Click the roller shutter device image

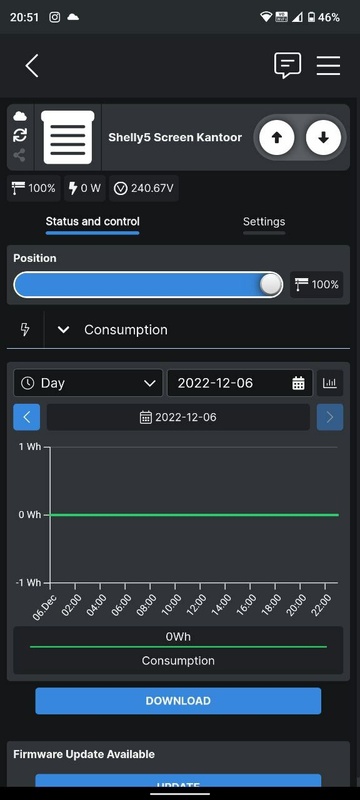[68, 137]
